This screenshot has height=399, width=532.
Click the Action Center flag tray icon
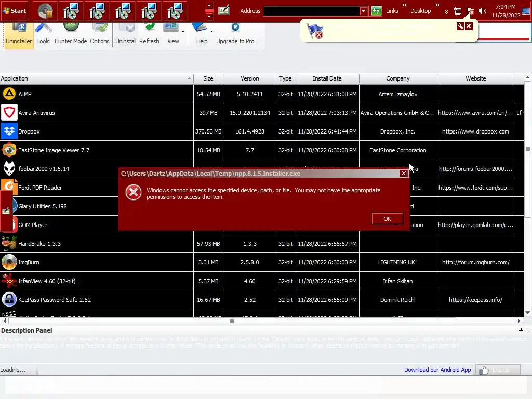(470, 11)
